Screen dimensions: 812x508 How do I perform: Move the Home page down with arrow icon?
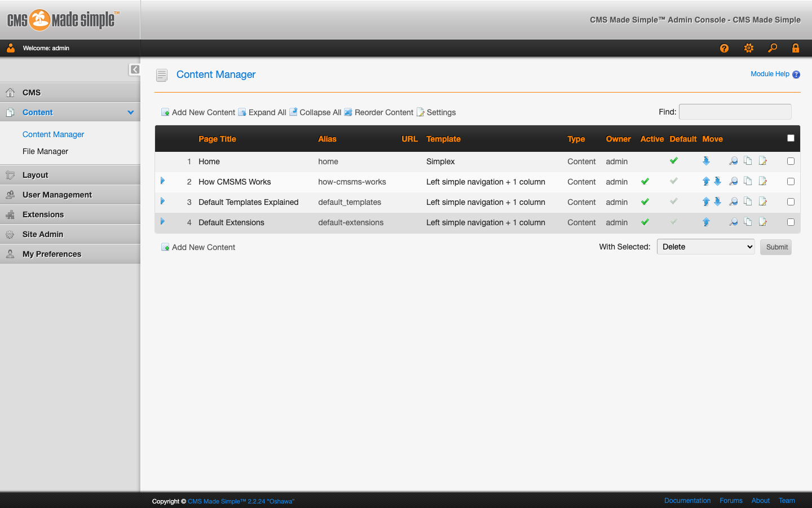706,161
